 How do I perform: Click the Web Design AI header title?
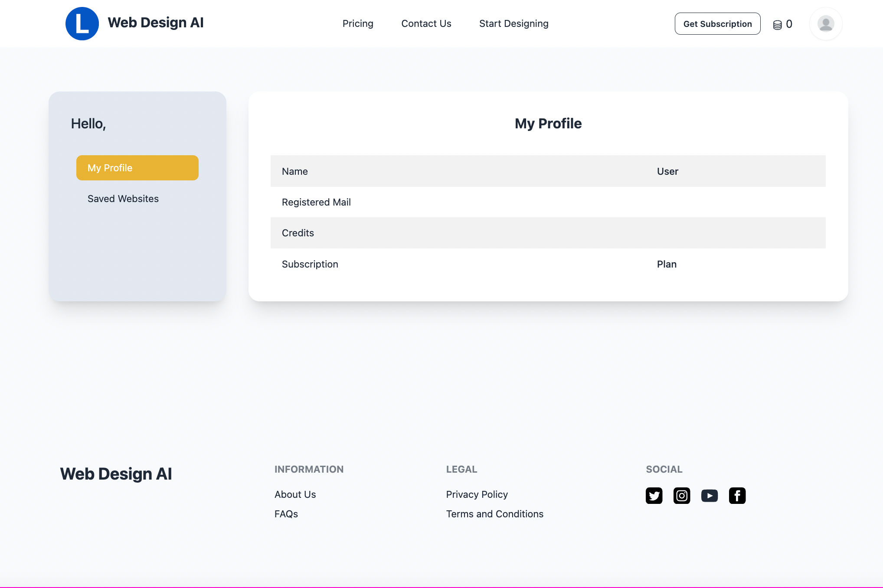[156, 23]
